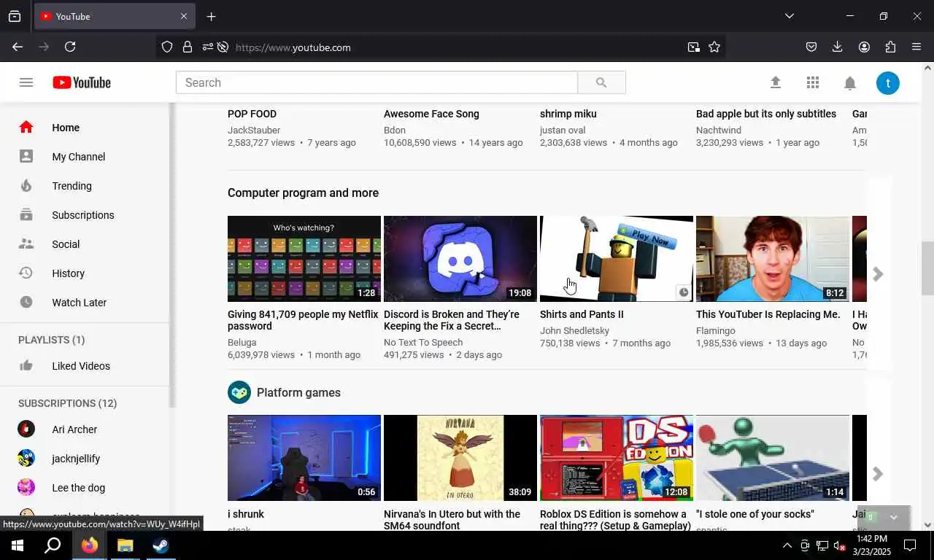The height and width of the screenshot is (560, 934).
Task: Open No Text To Speech channel link
Action: click(423, 342)
